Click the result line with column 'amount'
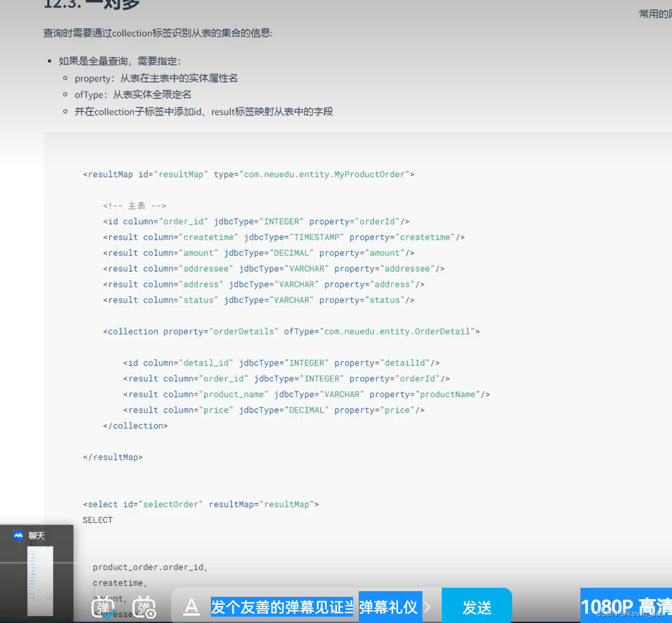This screenshot has width=672, height=623. pyautogui.click(x=259, y=253)
